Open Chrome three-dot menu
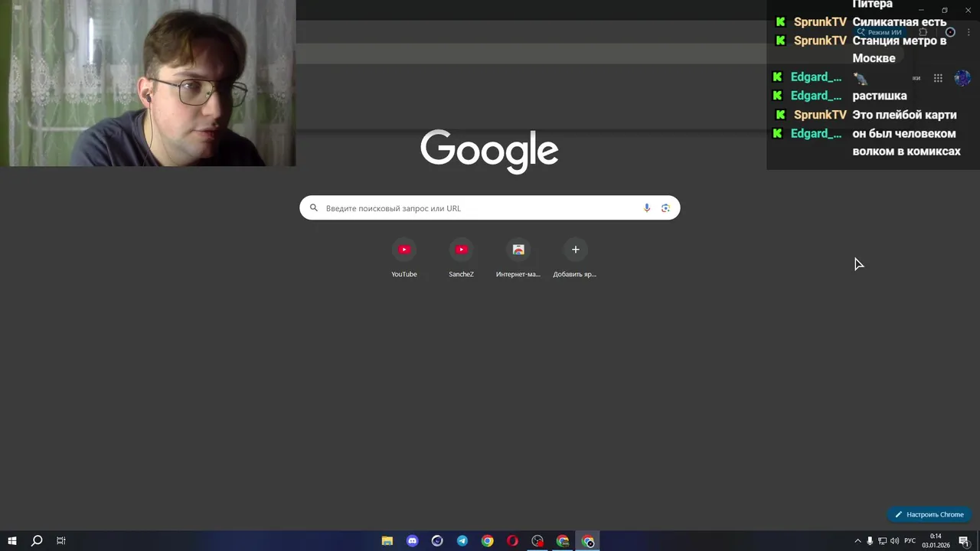The width and height of the screenshot is (980, 551). pos(969,33)
